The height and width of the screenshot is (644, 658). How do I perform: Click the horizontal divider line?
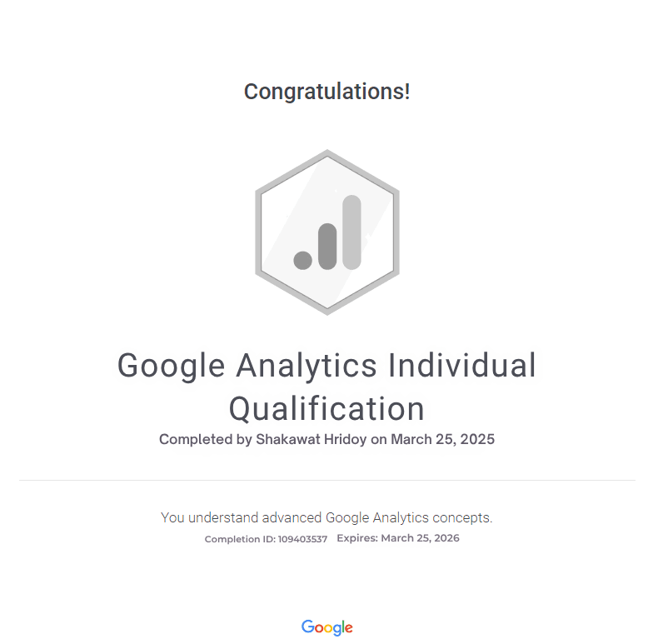(327, 480)
